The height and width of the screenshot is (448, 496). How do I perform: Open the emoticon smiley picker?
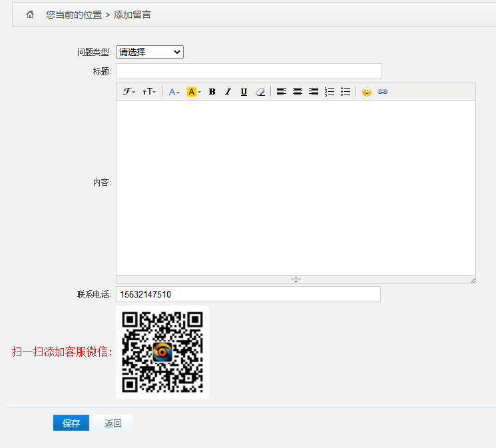(366, 92)
